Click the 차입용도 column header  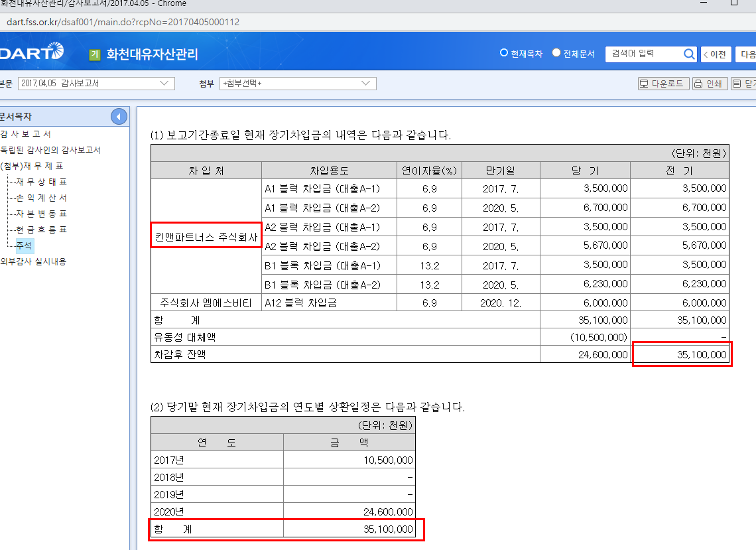click(x=330, y=171)
